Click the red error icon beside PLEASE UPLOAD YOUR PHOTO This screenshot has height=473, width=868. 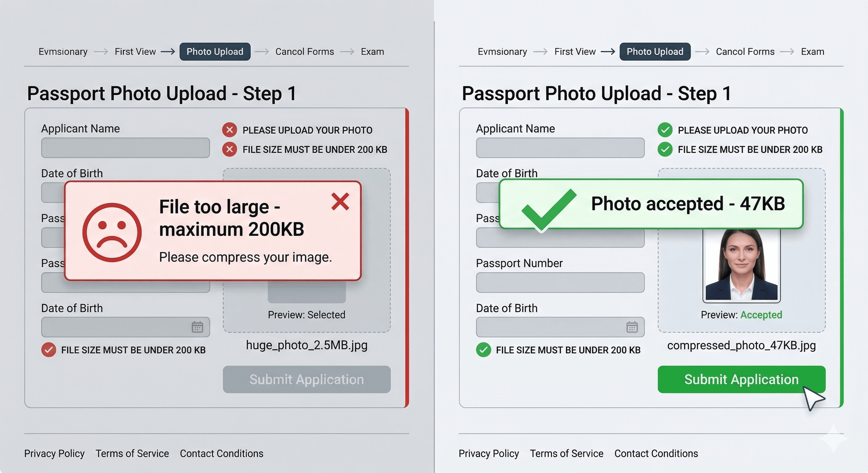[x=229, y=130]
